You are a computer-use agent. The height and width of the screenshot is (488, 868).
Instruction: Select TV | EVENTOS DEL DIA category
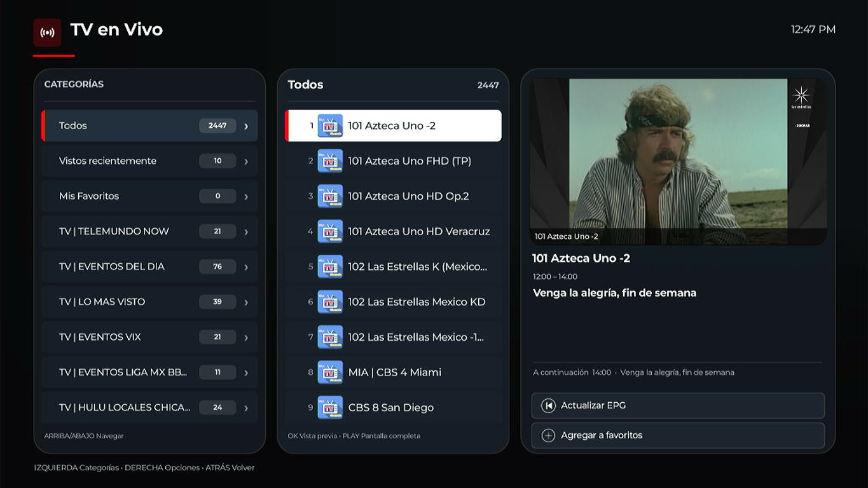point(149,267)
